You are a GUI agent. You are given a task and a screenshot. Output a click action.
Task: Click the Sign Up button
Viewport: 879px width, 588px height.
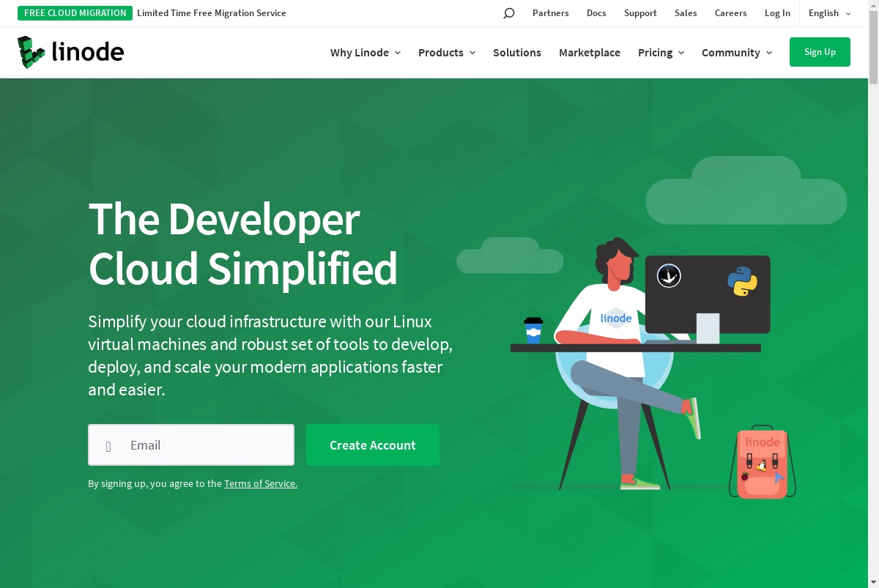tap(820, 52)
